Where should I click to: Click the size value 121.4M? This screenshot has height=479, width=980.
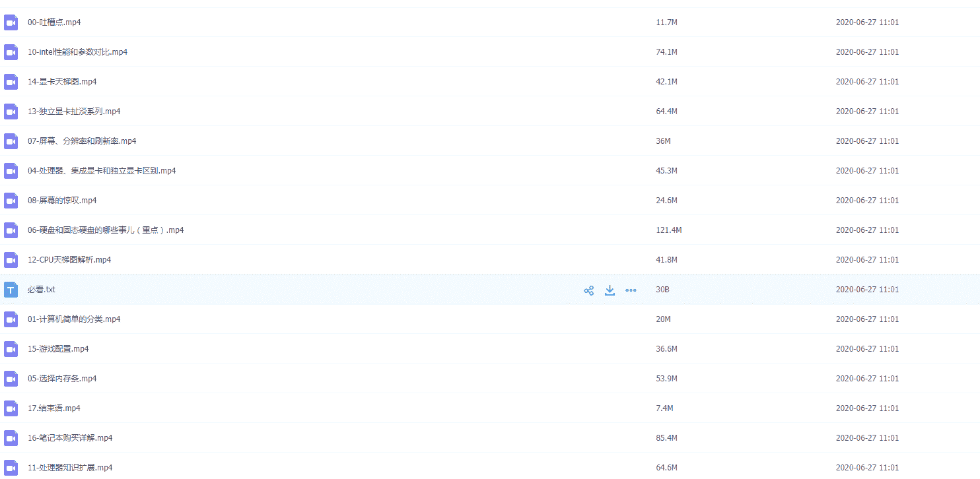click(x=669, y=230)
